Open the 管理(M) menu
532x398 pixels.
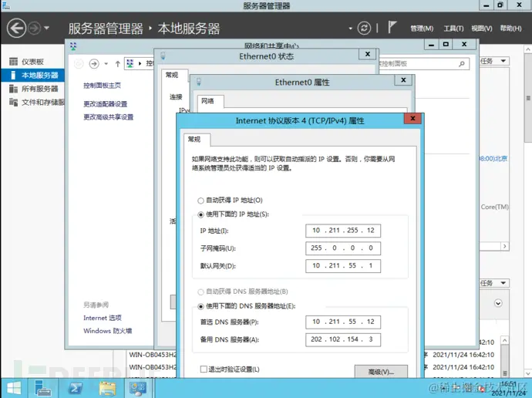[422, 29]
